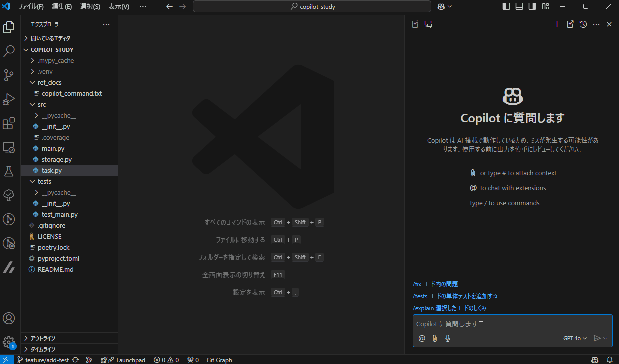Image resolution: width=619 pixels, height=364 pixels.
Task: Click the remote window icon in status bar
Action: click(x=6, y=360)
